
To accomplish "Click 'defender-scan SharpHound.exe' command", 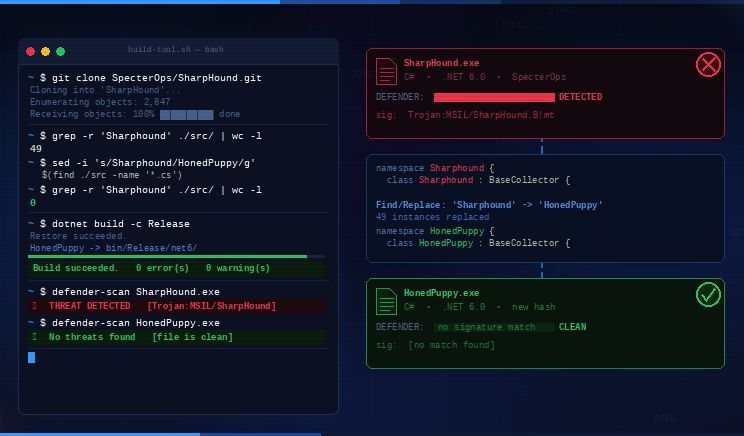I will coord(136,292).
